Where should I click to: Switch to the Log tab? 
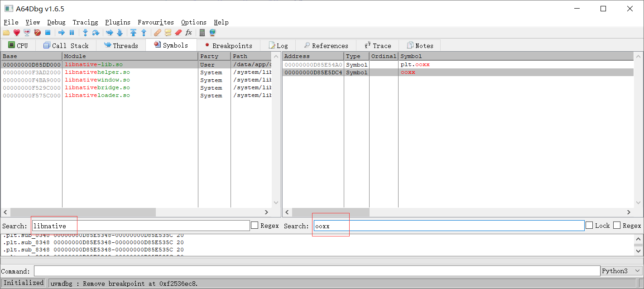point(278,45)
